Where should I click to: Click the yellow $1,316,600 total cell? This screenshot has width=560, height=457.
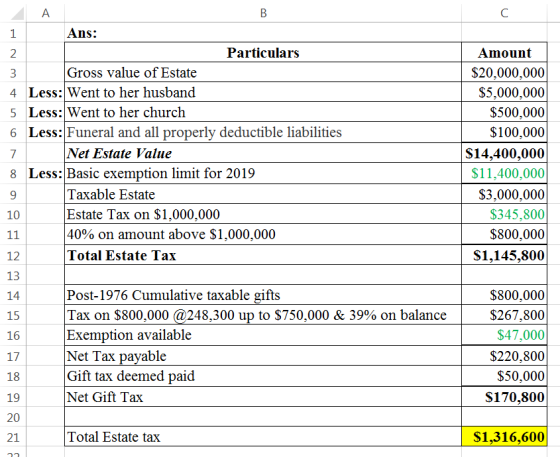504,437
